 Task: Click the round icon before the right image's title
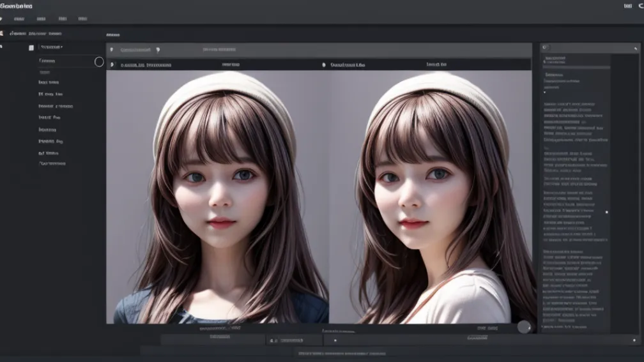[x=324, y=64]
